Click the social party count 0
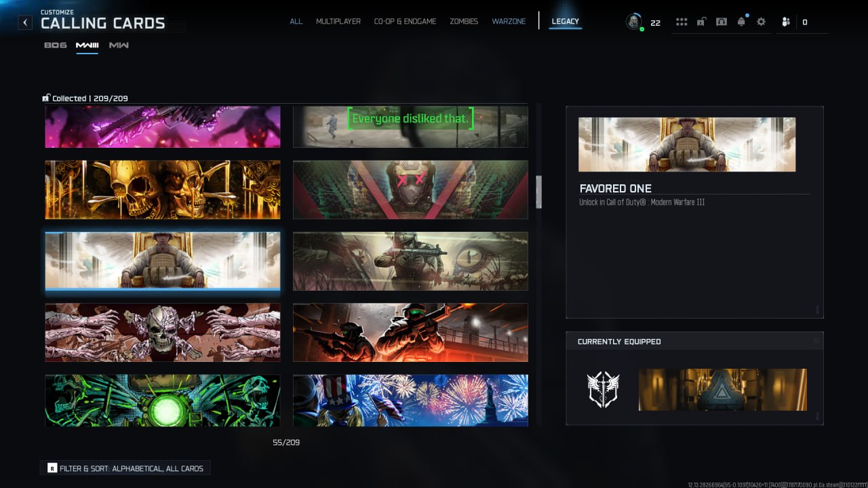This screenshot has height=488, width=868. tap(805, 22)
